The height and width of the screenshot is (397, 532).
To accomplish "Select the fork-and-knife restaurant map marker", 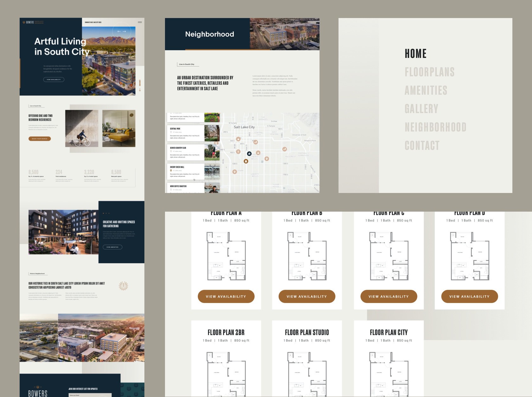I will tap(238, 152).
